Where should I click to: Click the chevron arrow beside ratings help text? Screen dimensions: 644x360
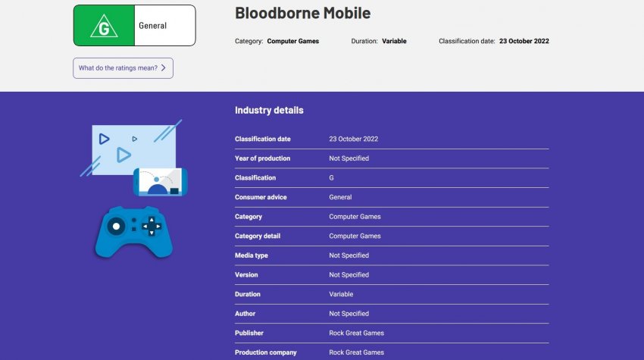tap(164, 68)
